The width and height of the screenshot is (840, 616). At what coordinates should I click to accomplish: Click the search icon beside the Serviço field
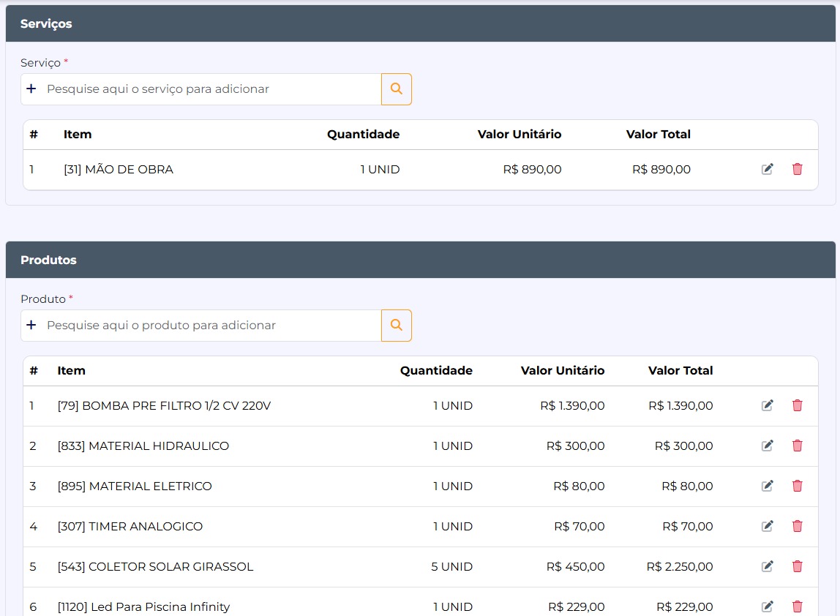396,89
